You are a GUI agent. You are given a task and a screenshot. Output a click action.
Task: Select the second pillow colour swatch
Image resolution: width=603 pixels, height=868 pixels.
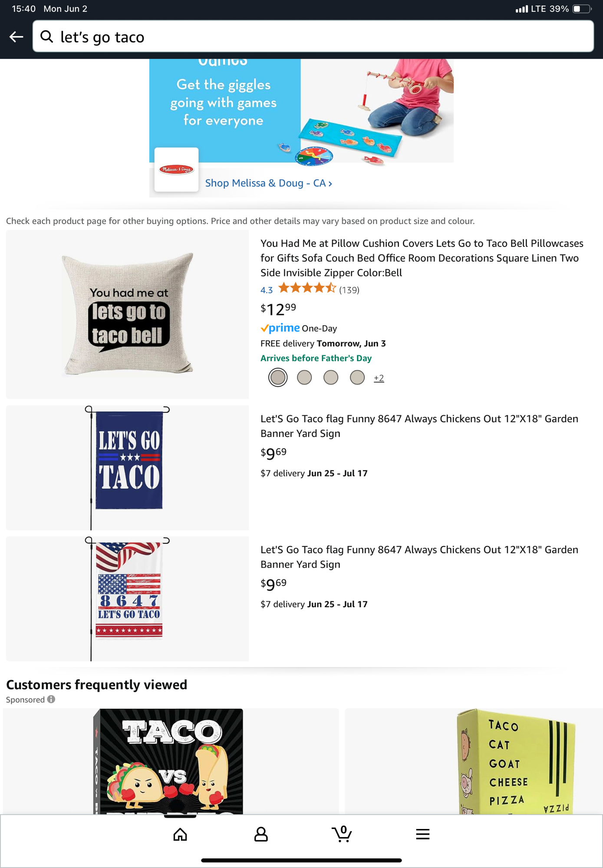click(304, 377)
